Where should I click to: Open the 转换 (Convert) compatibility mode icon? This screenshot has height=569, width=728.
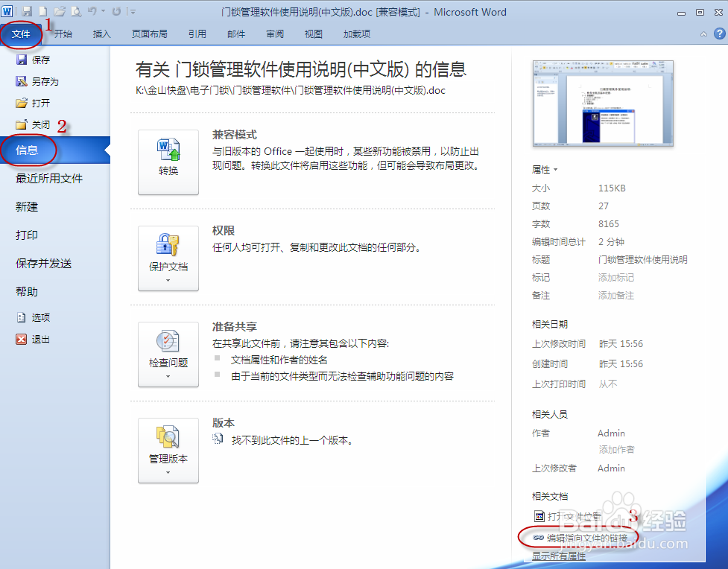point(168,159)
